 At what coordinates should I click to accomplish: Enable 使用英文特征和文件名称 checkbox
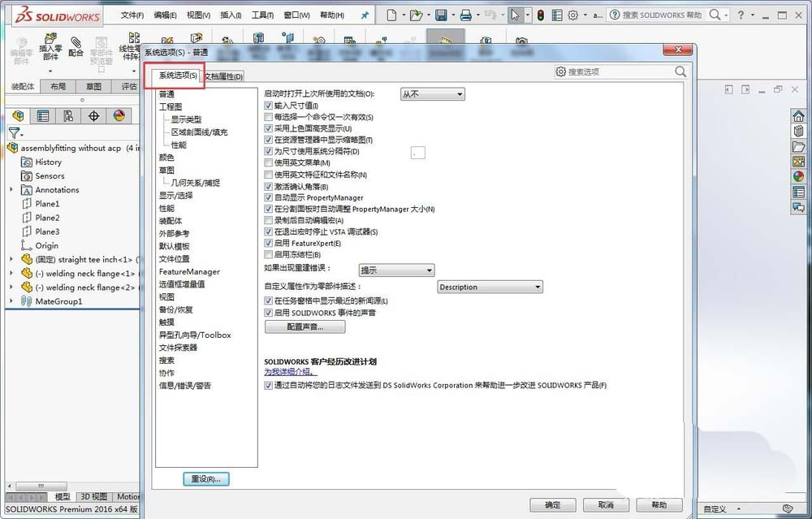(x=268, y=175)
